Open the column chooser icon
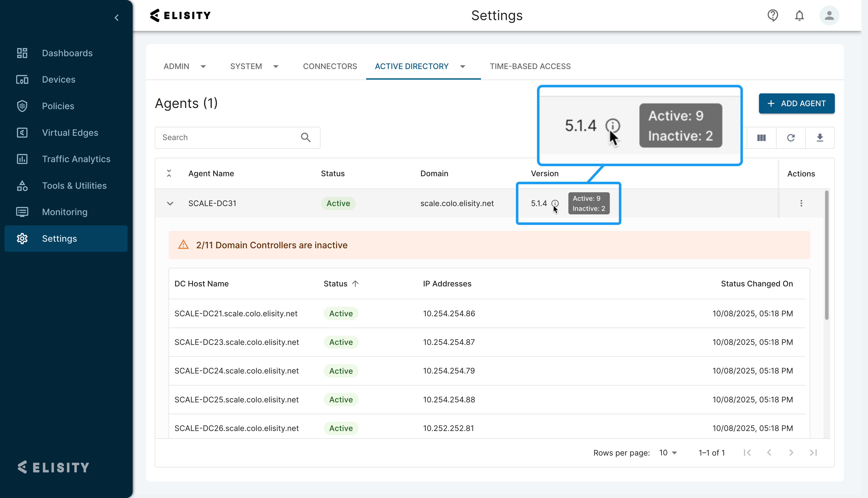The width and height of the screenshot is (868, 498). point(761,138)
